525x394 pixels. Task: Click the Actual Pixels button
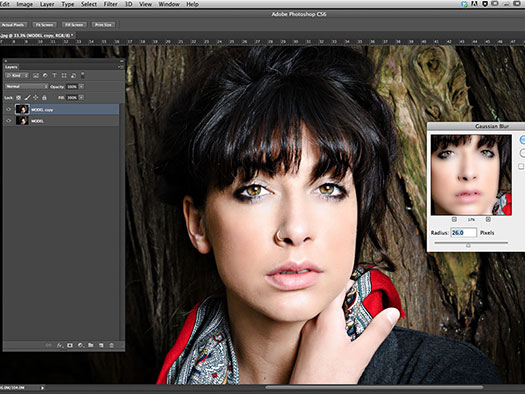(x=13, y=25)
